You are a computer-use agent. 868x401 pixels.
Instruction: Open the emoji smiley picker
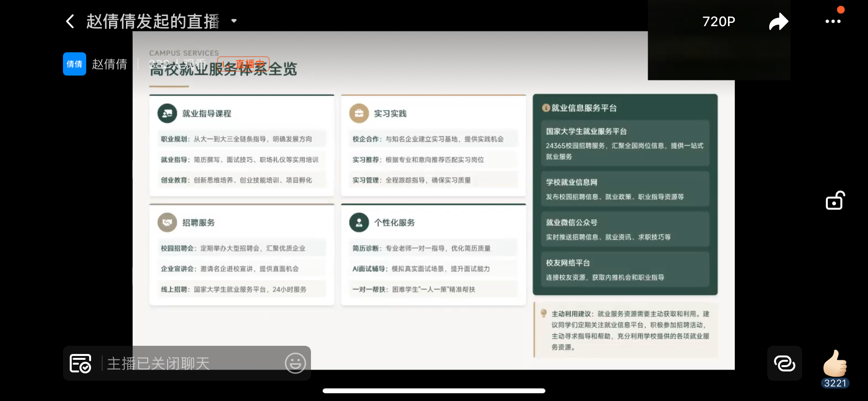[295, 363]
